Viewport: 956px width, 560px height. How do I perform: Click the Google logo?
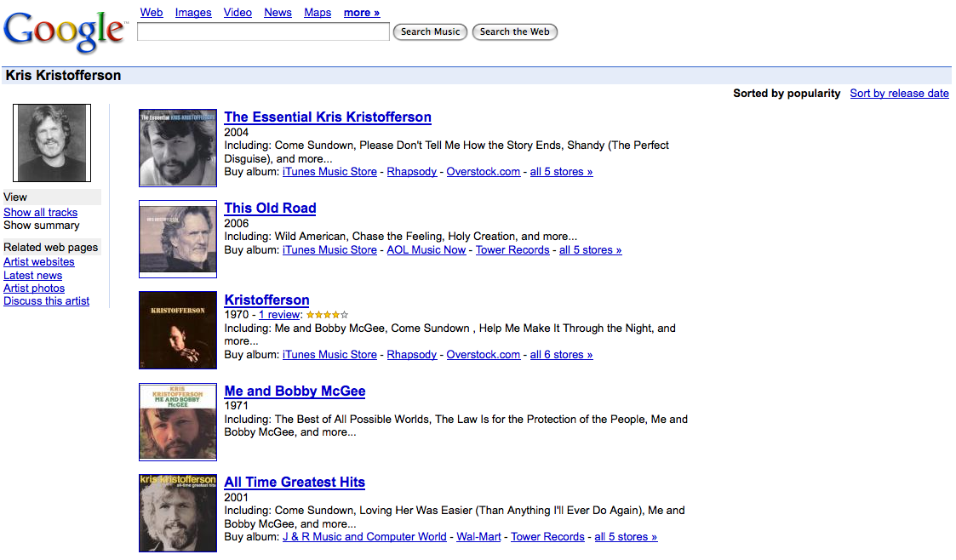pyautogui.click(x=64, y=31)
